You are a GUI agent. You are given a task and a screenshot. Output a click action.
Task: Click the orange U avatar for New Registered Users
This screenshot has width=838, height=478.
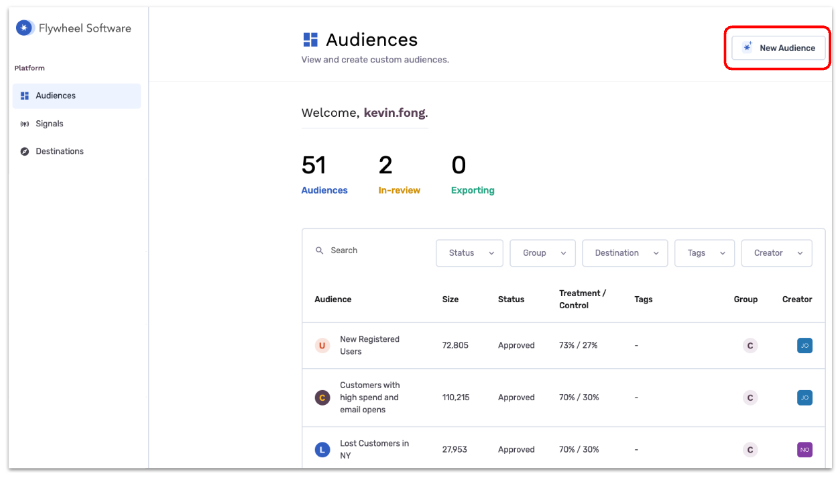(322, 346)
